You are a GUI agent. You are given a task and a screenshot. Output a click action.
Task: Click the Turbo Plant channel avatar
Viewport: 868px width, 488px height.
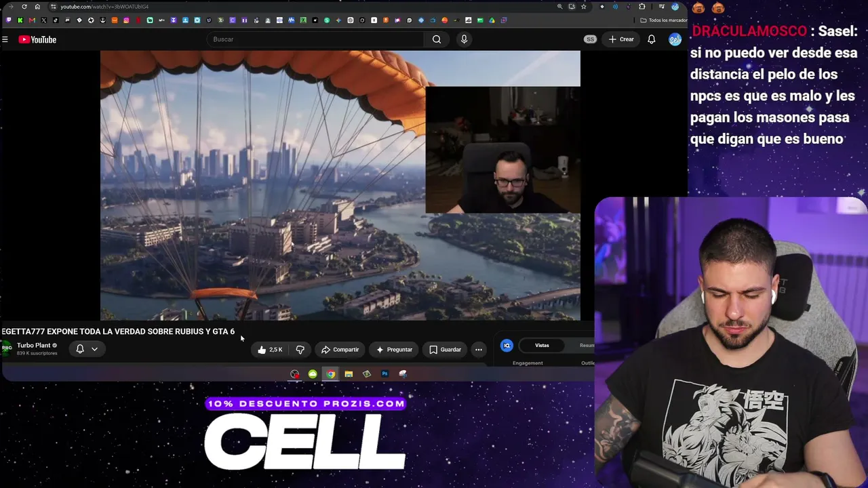(x=7, y=348)
